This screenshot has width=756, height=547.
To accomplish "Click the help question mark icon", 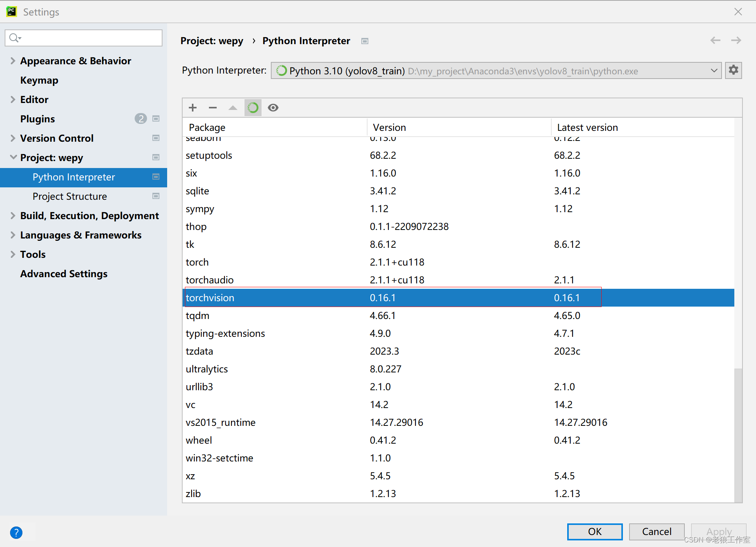I will (16, 532).
